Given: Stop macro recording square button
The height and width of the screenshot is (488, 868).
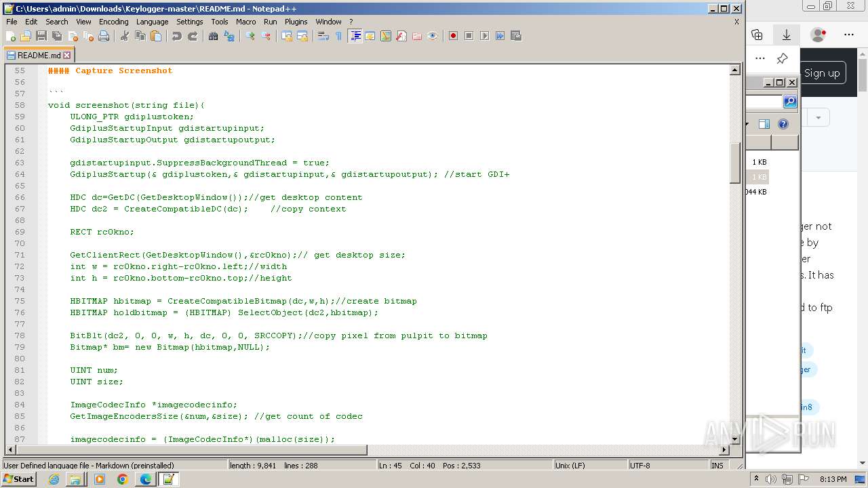Looking at the screenshot, I should 469,36.
